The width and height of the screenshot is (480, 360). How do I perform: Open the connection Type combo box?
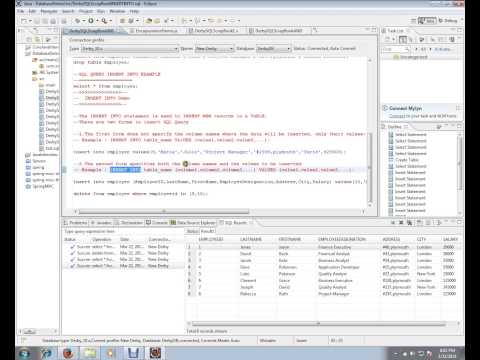tap(130, 49)
